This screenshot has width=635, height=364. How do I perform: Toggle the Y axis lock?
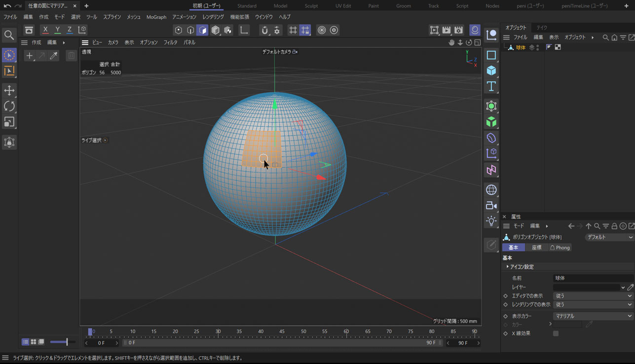pos(57,30)
